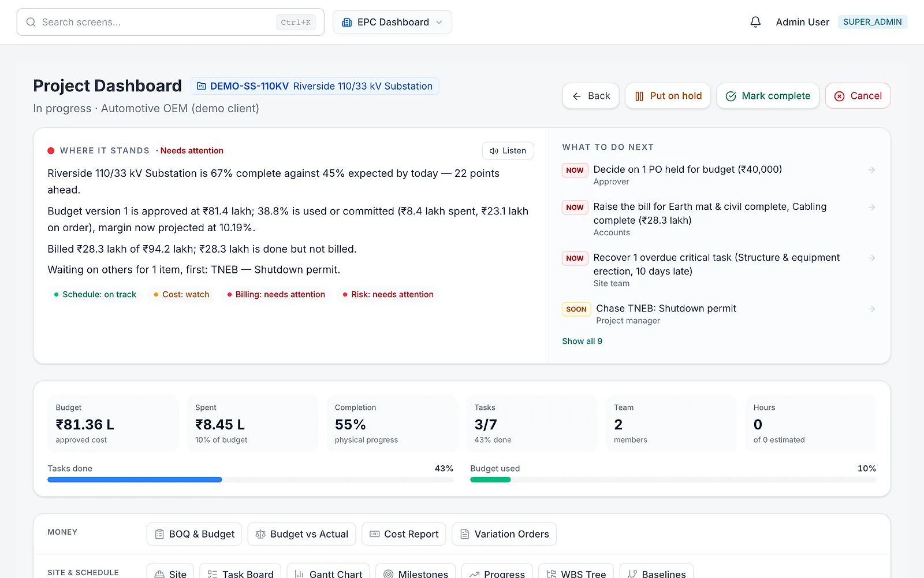Click the Back arrow icon
This screenshot has height=578, width=924.
[x=576, y=96]
